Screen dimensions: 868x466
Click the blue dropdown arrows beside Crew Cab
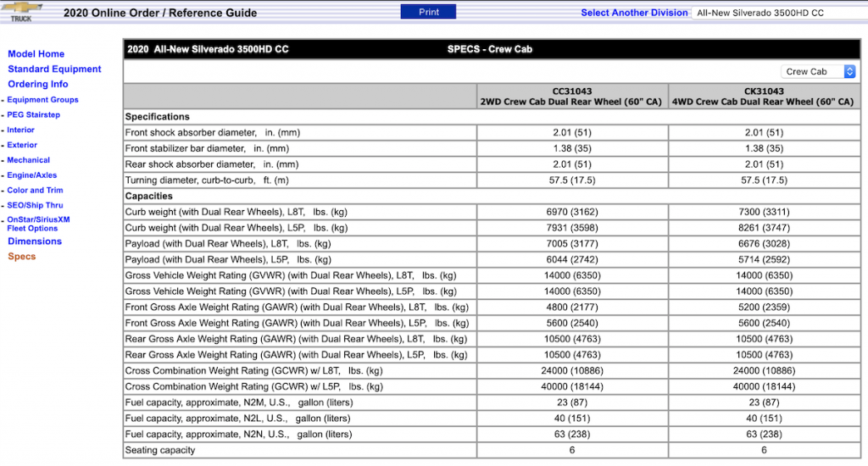(849, 71)
